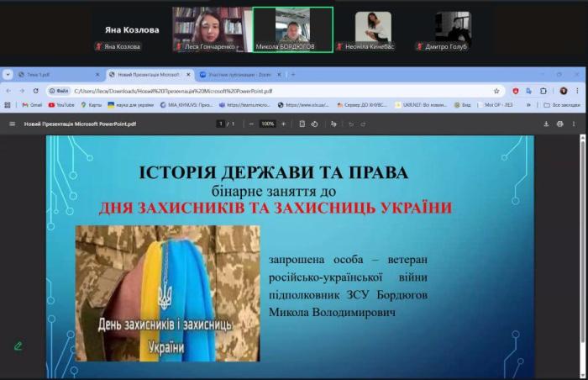
Task: Select Микола БОРДЮГОВ video thumbnail
Action: [292, 29]
